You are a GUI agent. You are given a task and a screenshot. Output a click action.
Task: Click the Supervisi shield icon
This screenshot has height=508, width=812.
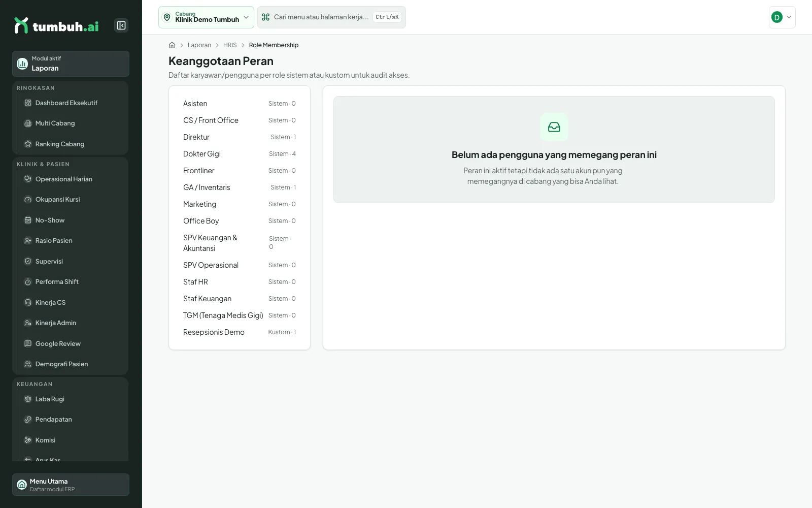click(28, 261)
